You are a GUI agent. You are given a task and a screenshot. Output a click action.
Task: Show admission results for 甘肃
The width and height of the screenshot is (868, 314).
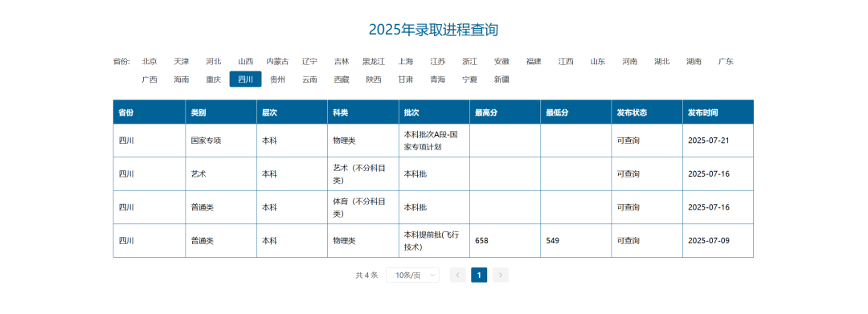point(406,79)
